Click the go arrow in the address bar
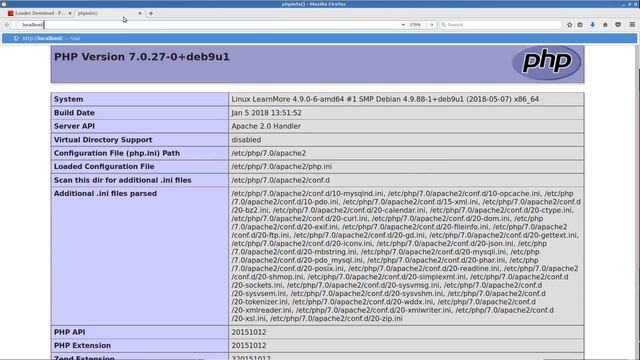The height and width of the screenshot is (360, 640). (x=431, y=25)
